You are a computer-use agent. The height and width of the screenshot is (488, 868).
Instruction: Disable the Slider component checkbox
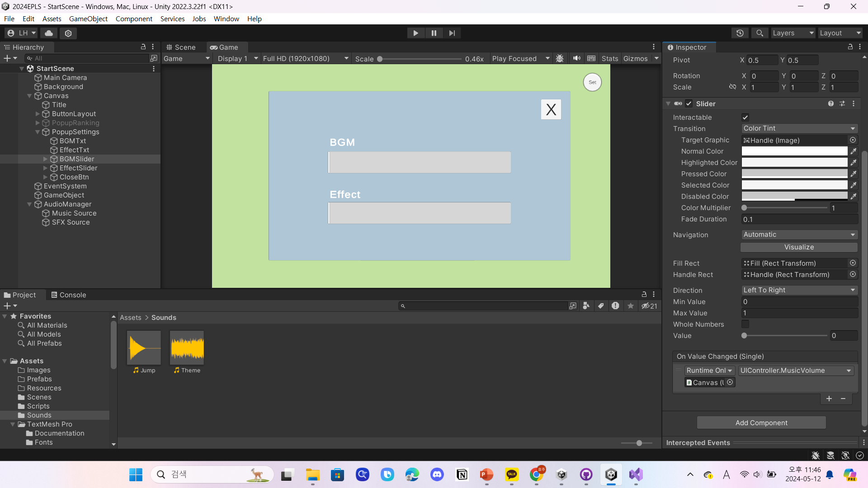click(689, 103)
